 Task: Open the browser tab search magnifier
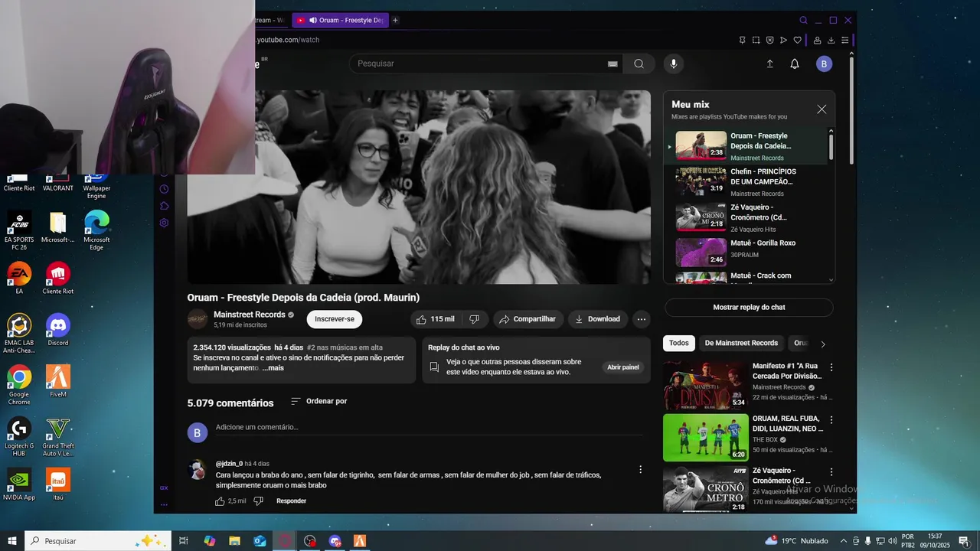(x=803, y=20)
